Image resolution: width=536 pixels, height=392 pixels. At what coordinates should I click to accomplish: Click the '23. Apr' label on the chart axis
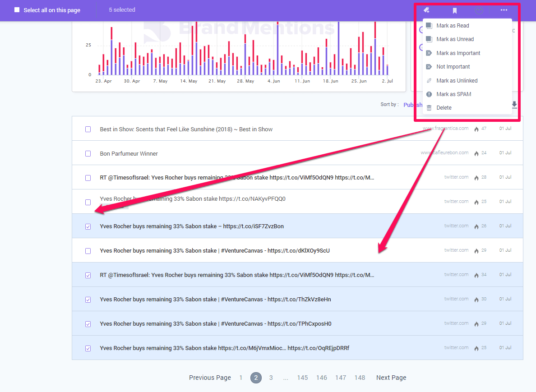click(x=104, y=81)
